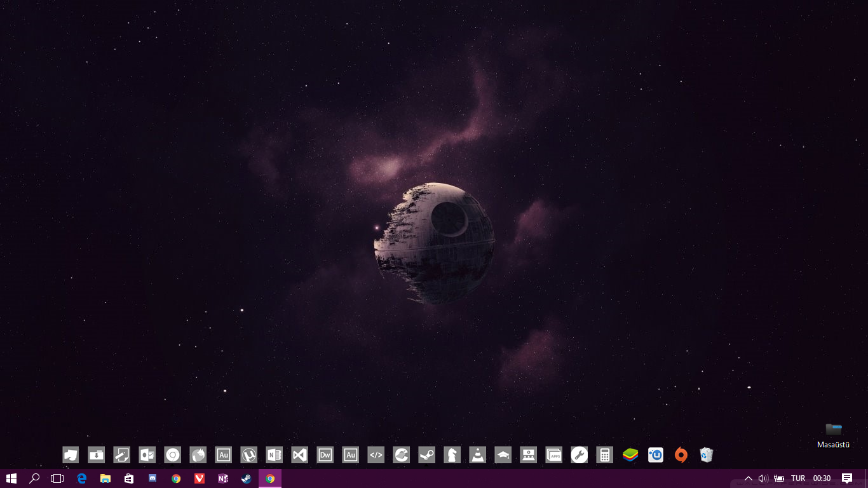Launch the fox browser dock icon
Screen dimensions: 868x488
(198, 454)
